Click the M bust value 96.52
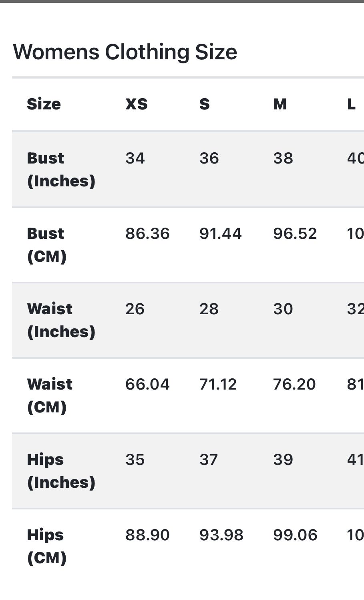364x600 pixels. point(295,234)
